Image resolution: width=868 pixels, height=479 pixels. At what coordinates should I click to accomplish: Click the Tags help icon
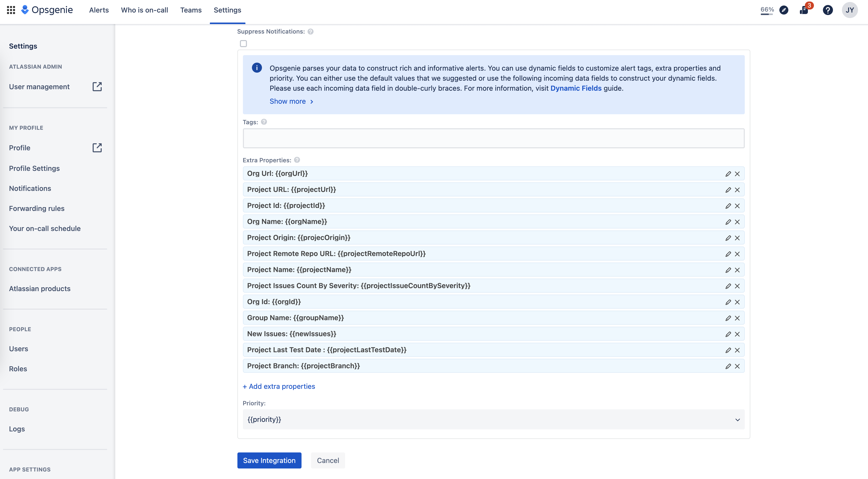[264, 122]
